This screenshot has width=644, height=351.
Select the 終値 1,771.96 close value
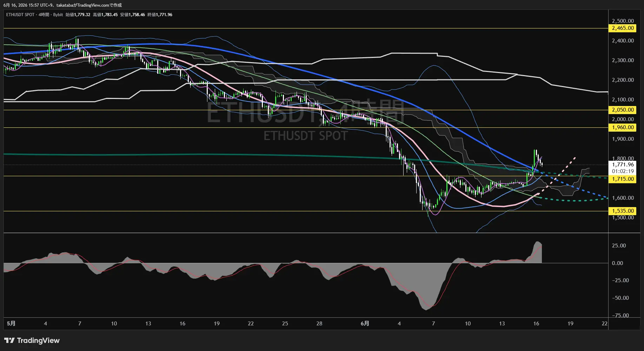(x=160, y=15)
